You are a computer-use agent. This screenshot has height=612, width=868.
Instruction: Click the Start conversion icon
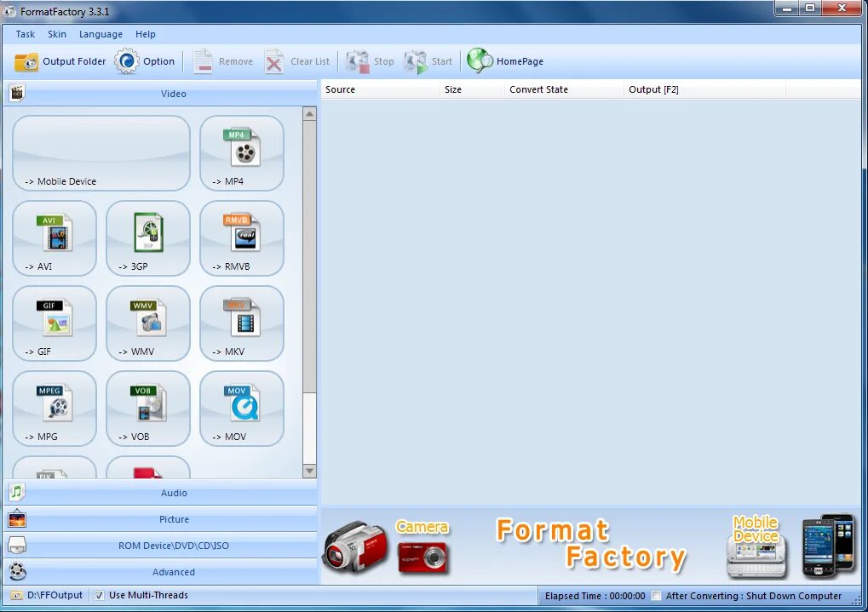pos(416,61)
